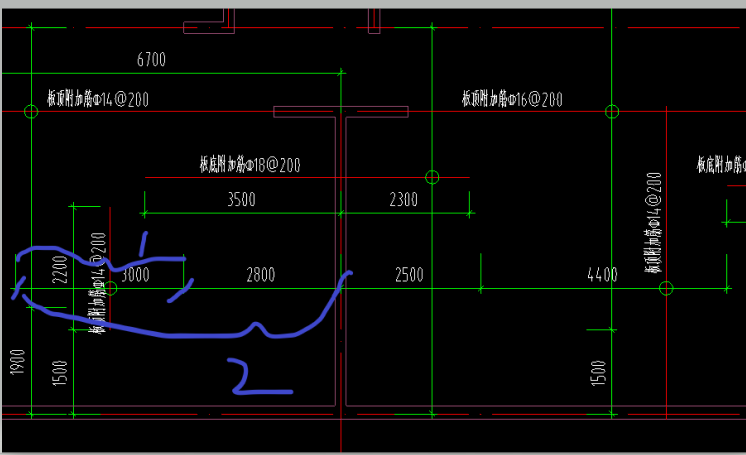Select the red T-shaped column flange outline
746x455 pixels.
[341, 112]
